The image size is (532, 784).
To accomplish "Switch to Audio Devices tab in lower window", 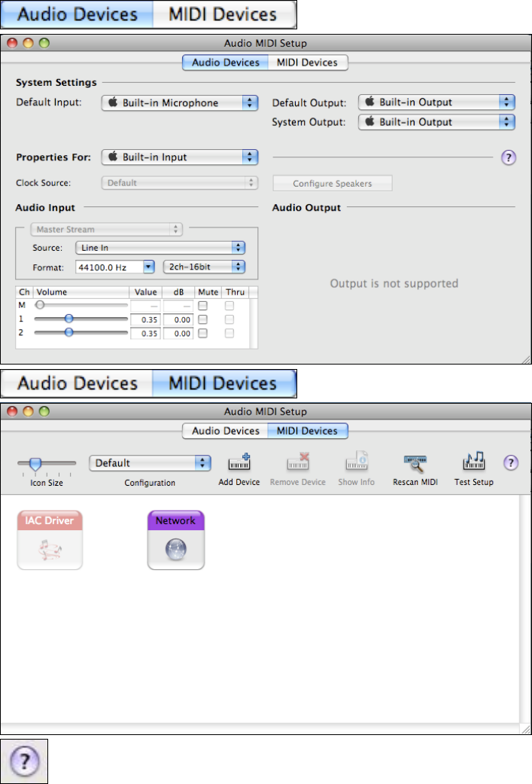I will click(x=226, y=431).
